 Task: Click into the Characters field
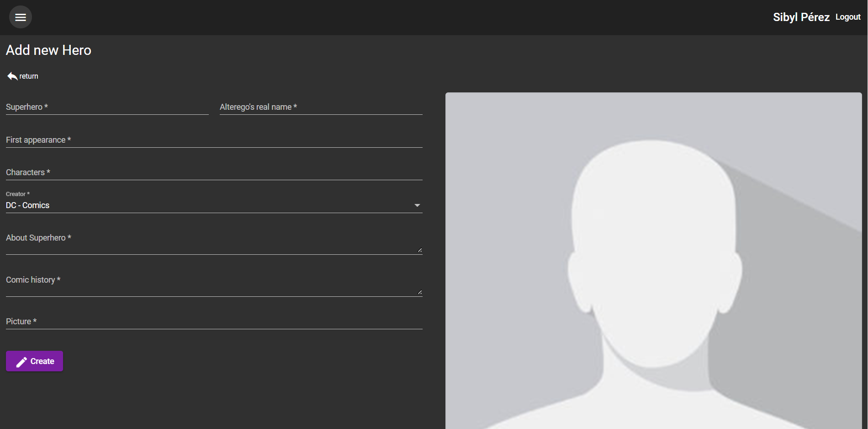[214, 172]
